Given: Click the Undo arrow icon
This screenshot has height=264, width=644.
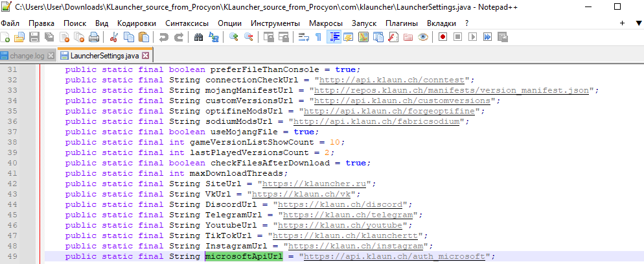Looking at the screenshot, I should click(x=163, y=38).
